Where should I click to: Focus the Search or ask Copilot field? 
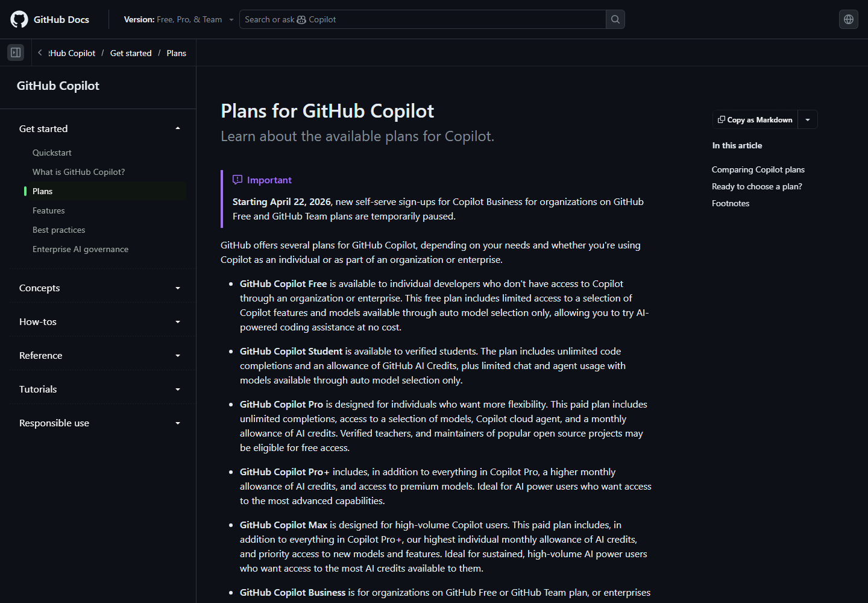pyautogui.click(x=423, y=19)
